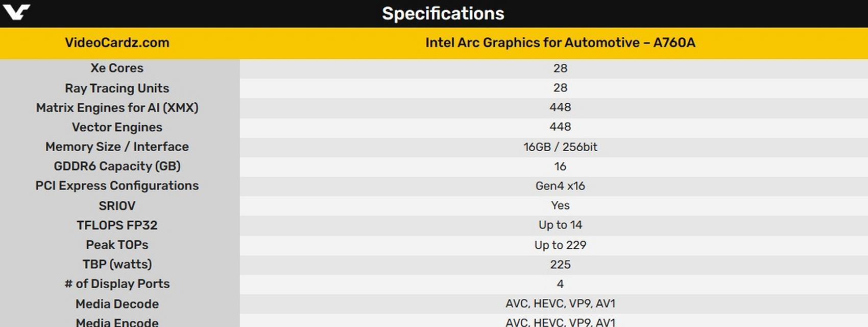868x327 pixels.
Task: Select the TBP (watts) label
Action: pyautogui.click(x=117, y=264)
